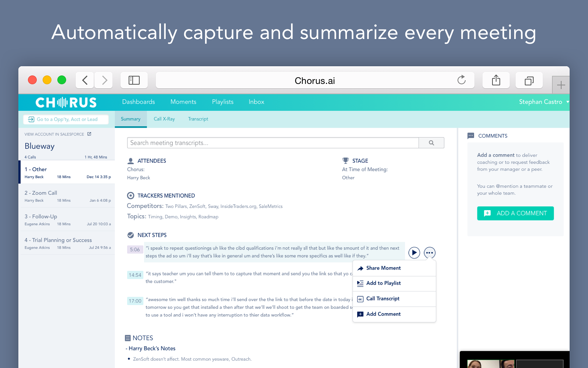Click the search meeting transcripts field
The image size is (588, 368).
click(x=273, y=143)
